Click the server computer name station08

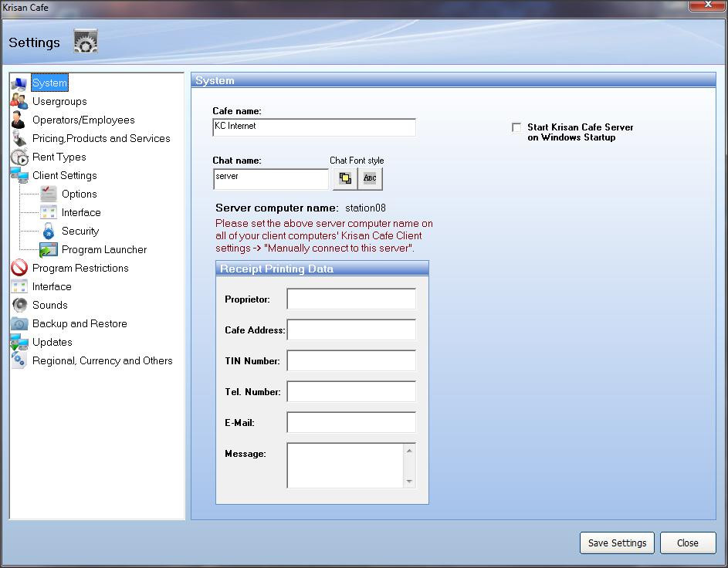click(365, 208)
